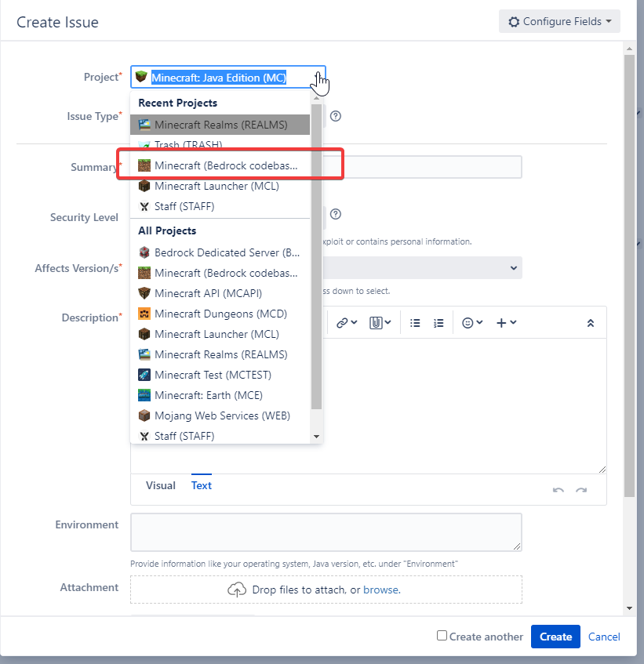Select Minecraft: Earth (MCE) project

point(220,395)
